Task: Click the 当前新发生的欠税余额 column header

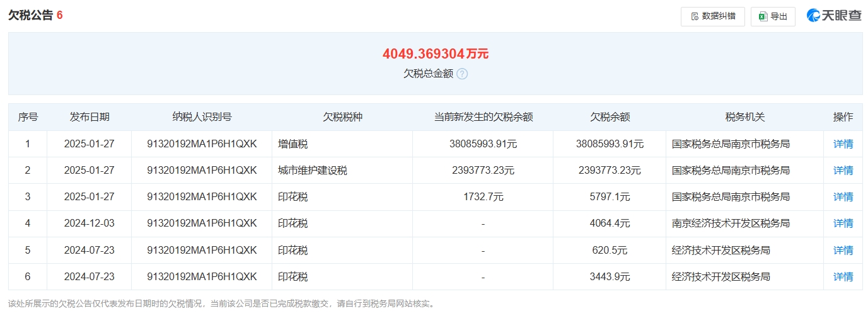Action: pos(483,117)
